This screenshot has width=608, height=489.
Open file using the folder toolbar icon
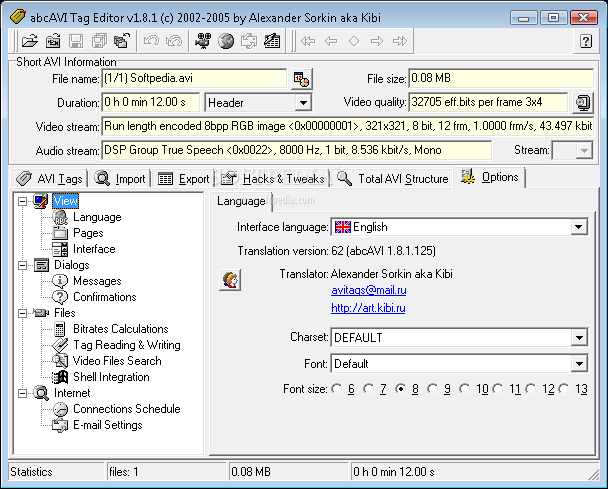tap(29, 41)
